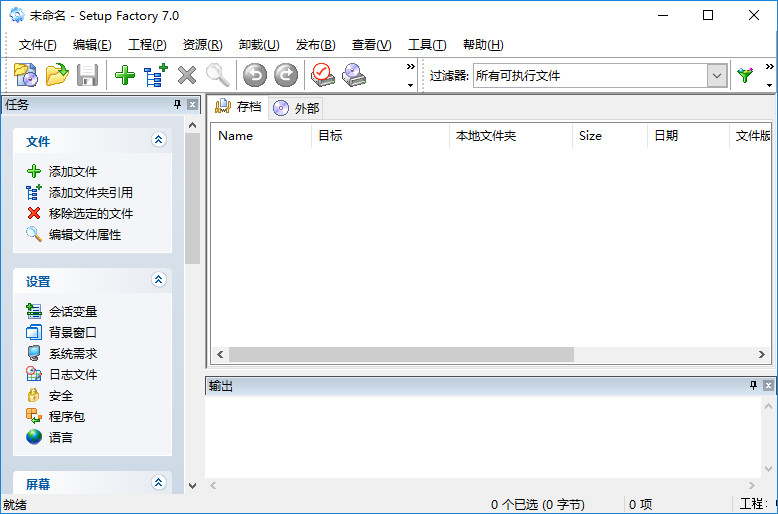Open 语言 settings with globe icon

[61, 438]
